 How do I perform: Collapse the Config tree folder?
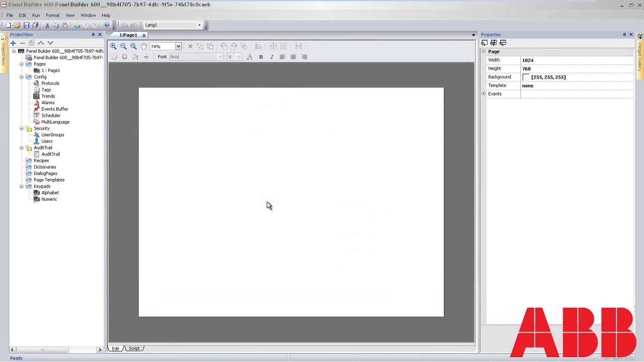tap(22, 77)
